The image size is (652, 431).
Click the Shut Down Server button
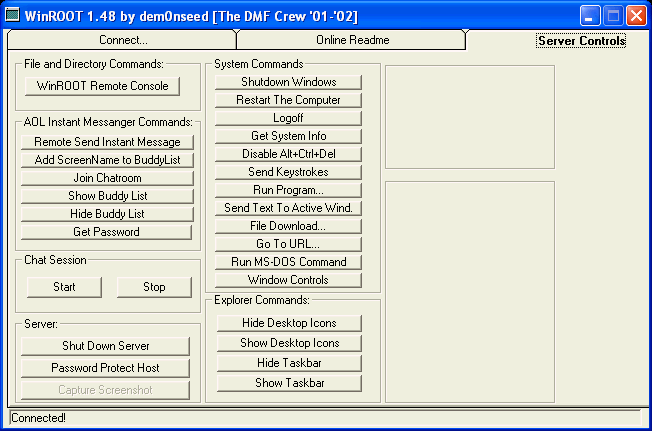click(107, 346)
